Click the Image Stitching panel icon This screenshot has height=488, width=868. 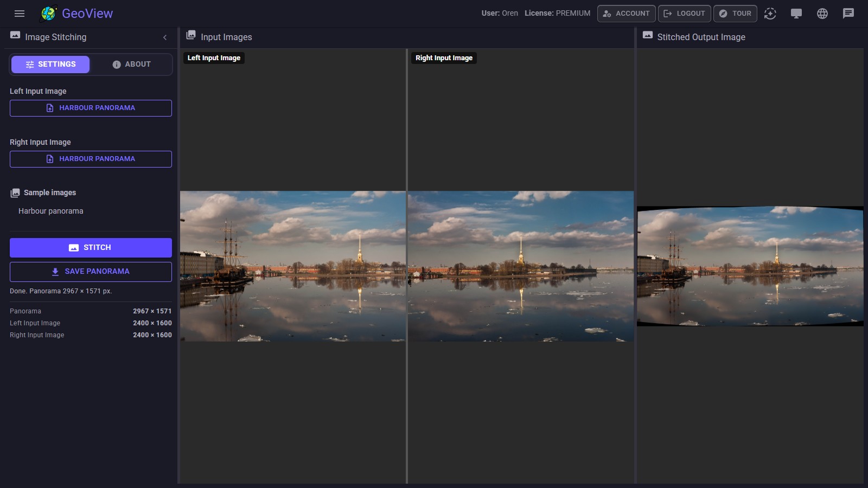[x=15, y=35]
